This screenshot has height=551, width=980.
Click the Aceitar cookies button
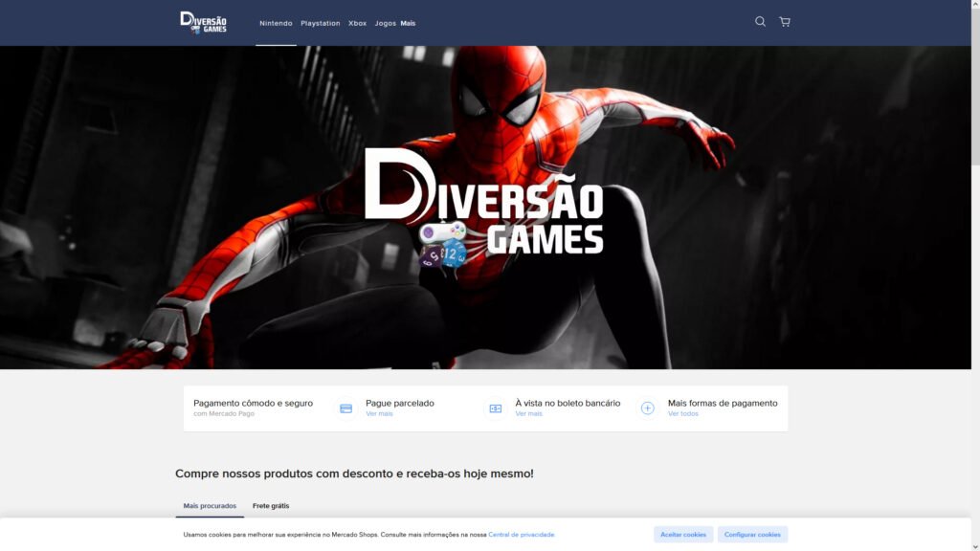point(683,535)
